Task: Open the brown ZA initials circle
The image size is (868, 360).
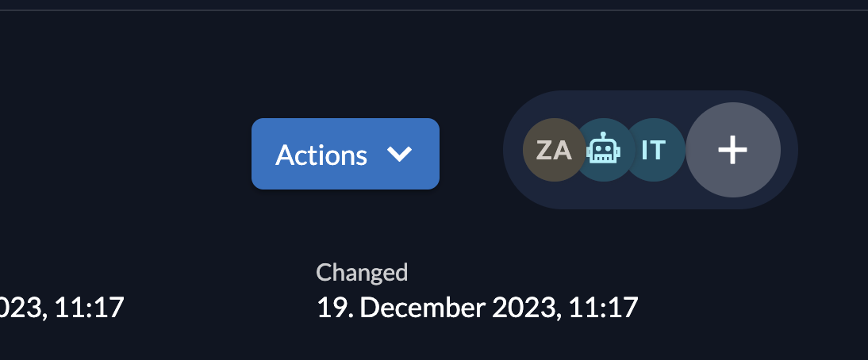Action: coord(554,150)
